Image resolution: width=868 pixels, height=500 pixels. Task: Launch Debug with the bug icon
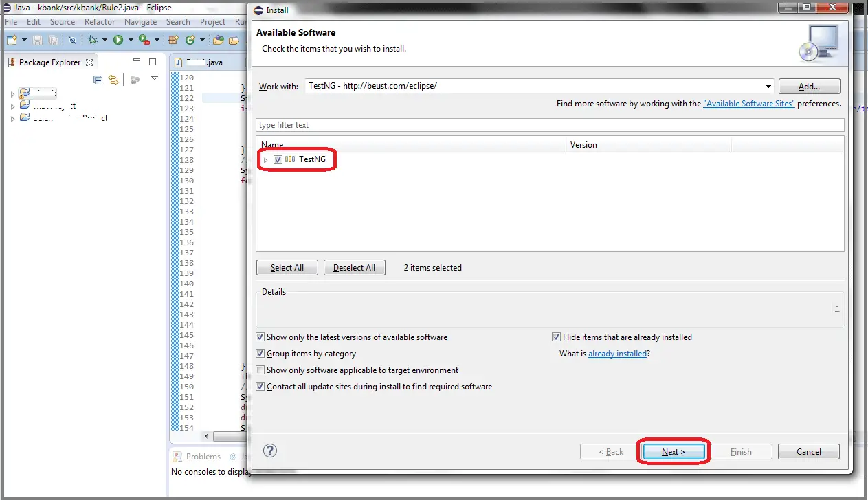coord(92,41)
